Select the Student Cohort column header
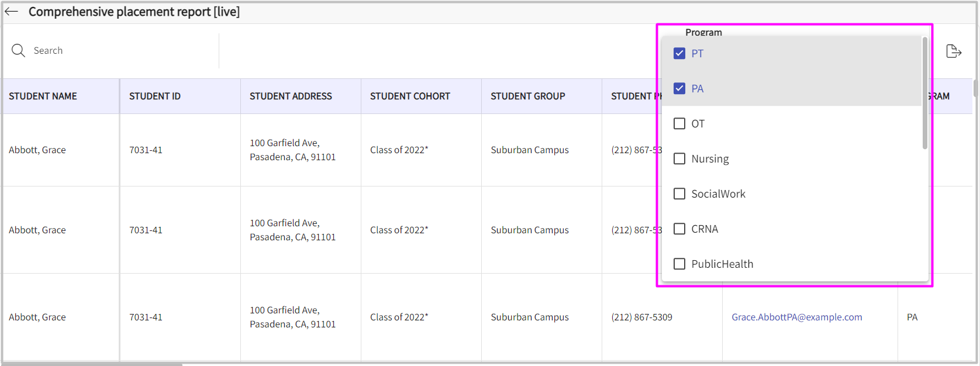 pos(410,96)
